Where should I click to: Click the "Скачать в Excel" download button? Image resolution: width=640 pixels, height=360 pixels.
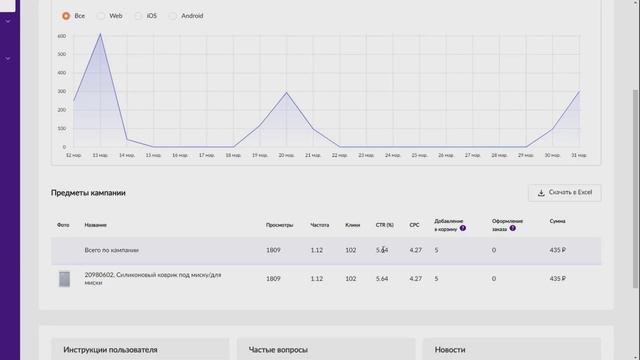[x=564, y=193]
